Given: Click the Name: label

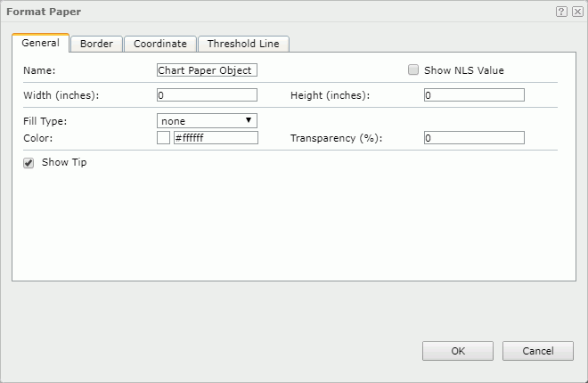Looking at the screenshot, I should click(39, 70).
